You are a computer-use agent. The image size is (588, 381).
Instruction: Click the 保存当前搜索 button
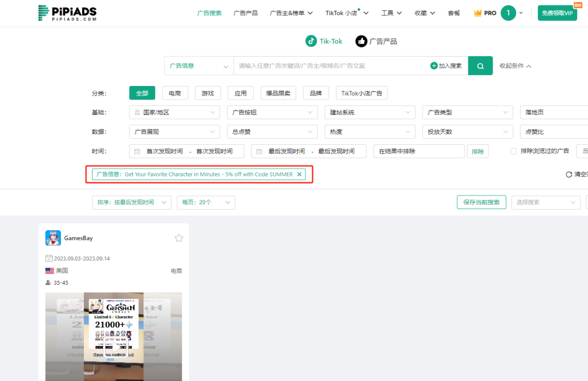(481, 202)
